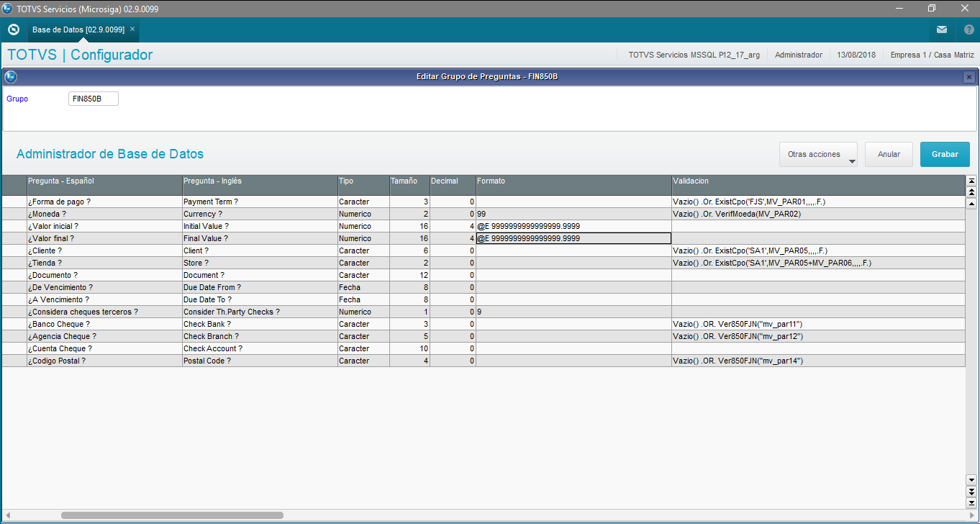Select the ¿Documento ? cell
The height and width of the screenshot is (524, 980).
tap(104, 276)
